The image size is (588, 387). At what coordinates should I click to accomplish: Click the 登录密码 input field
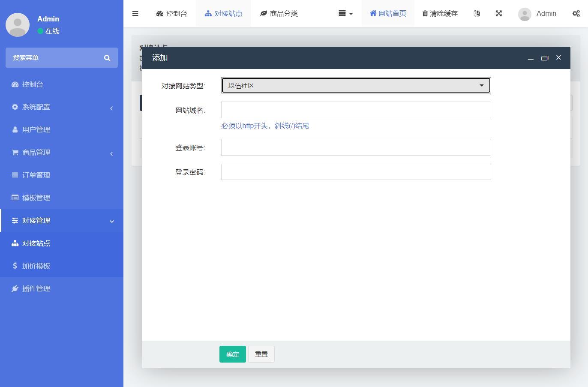click(356, 172)
